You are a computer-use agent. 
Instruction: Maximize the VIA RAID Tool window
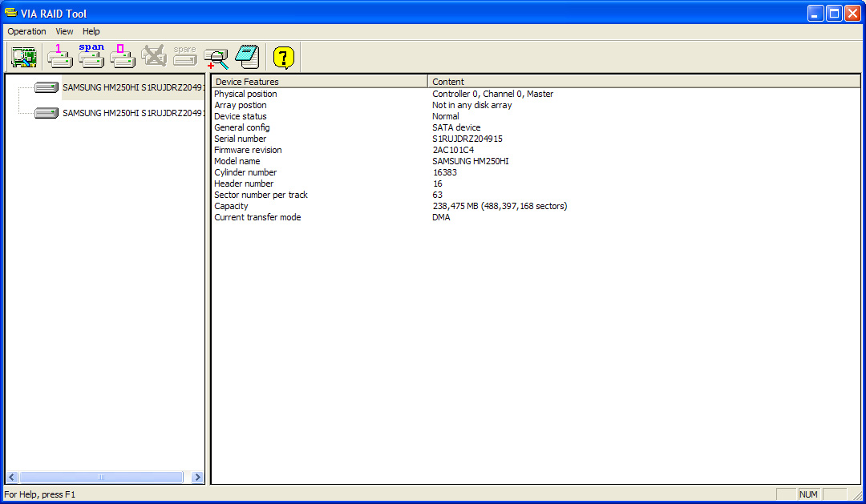point(834,14)
